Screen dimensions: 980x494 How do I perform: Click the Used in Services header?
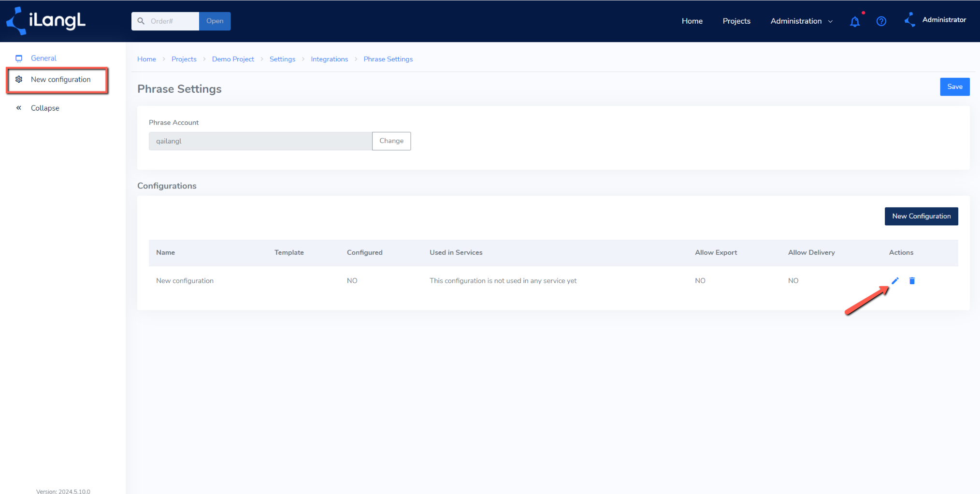456,252
